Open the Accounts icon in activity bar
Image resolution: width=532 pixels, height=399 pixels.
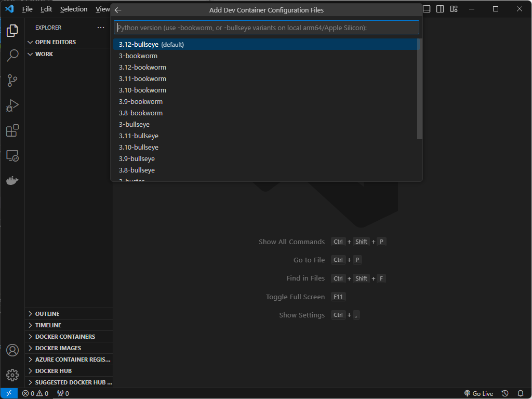(x=12, y=350)
